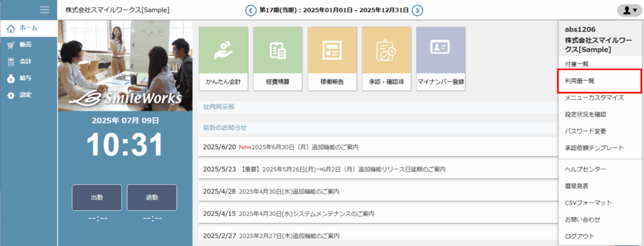Open the user account dropdown

[x=629, y=11]
